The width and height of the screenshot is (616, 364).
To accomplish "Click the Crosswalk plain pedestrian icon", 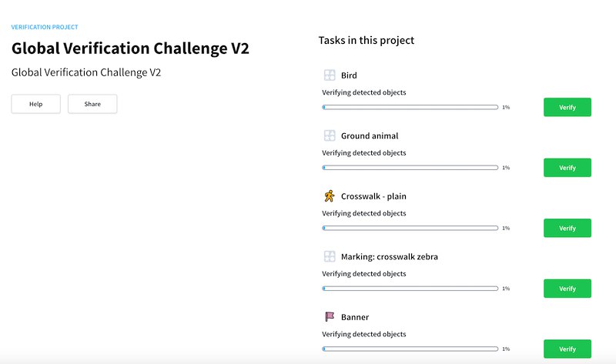I will click(330, 196).
